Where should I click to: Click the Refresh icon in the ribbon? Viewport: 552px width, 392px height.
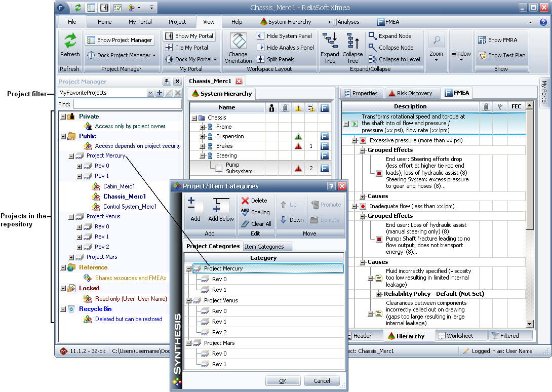pos(70,42)
